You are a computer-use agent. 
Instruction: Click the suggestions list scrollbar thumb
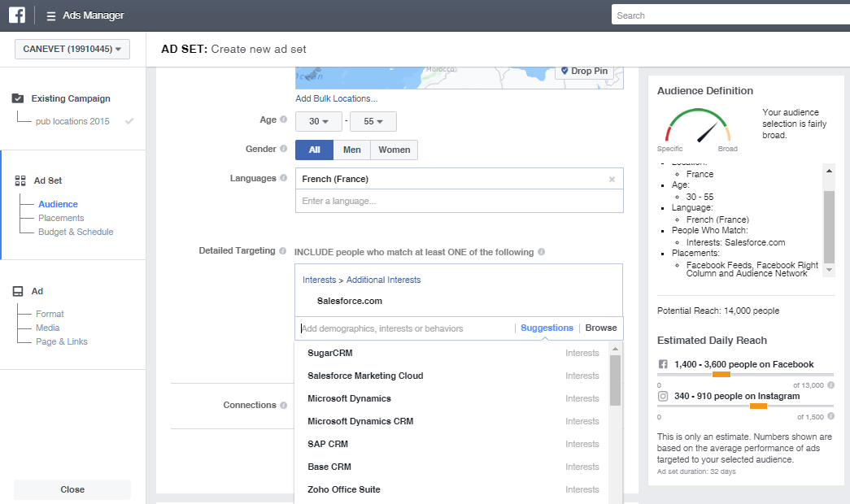point(615,380)
